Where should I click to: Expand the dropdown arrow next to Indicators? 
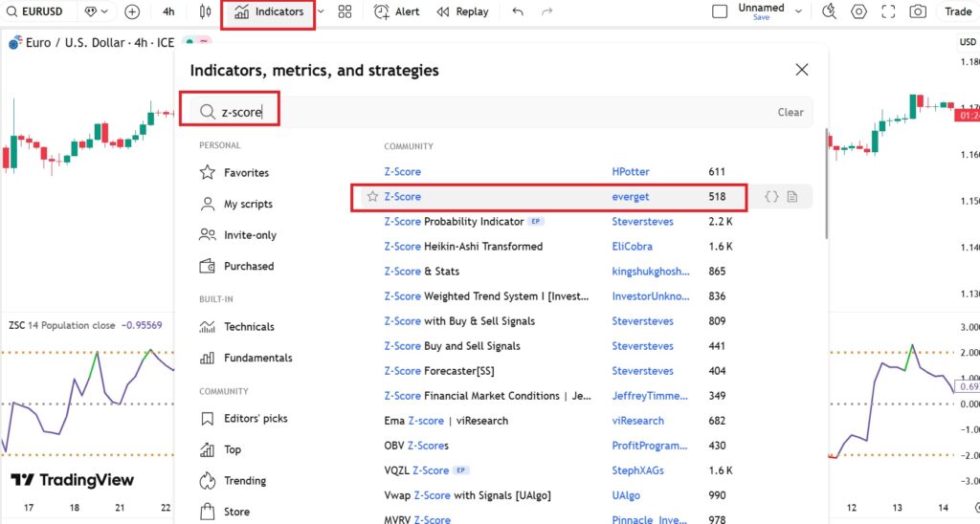[321, 11]
